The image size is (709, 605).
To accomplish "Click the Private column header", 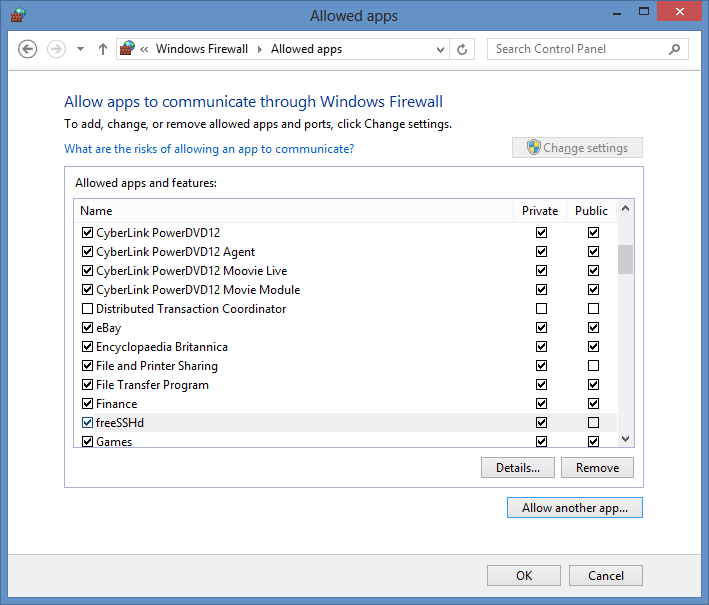I will (540, 211).
